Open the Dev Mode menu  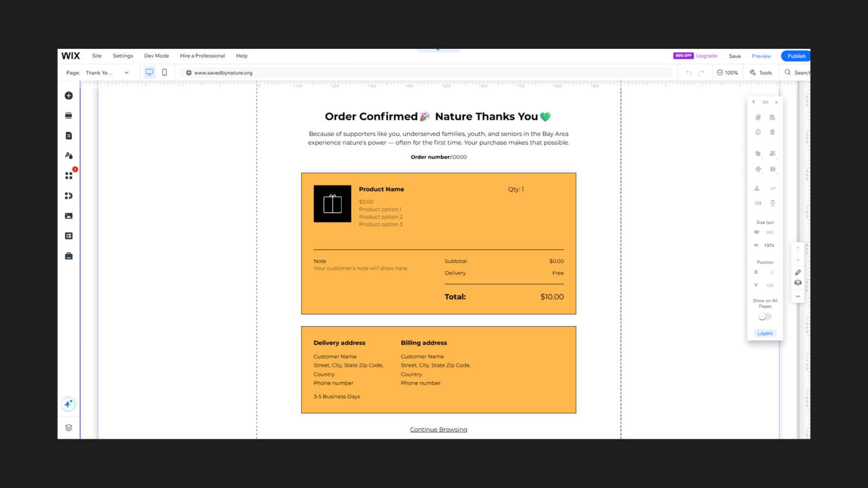[x=156, y=55]
